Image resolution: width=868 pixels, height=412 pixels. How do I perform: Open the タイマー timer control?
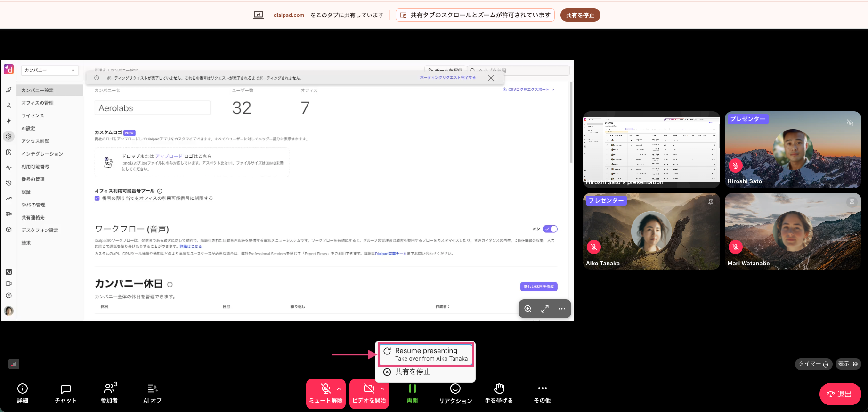pyautogui.click(x=813, y=364)
